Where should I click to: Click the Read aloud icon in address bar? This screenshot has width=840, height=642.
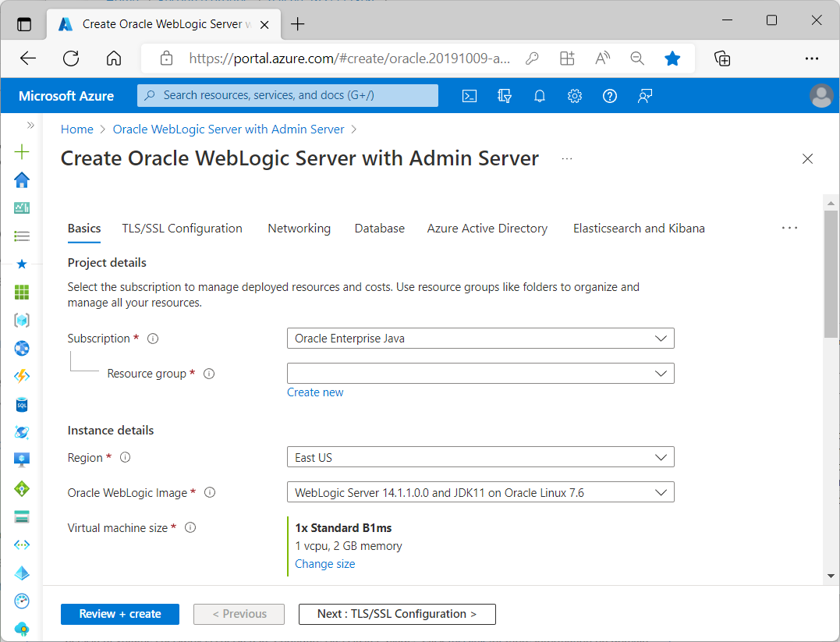[x=602, y=58]
